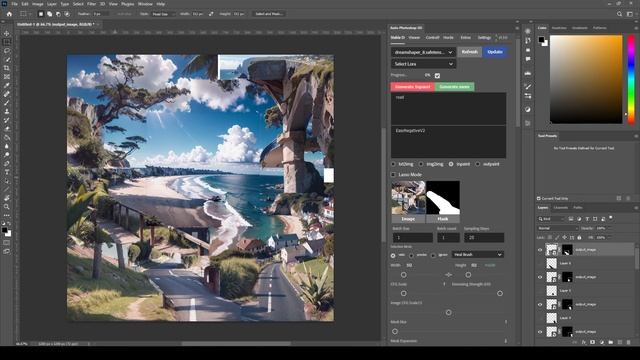Viewport: 640px width, 360px height.
Task: Select the Horizontal Type tool
Action: pyautogui.click(x=7, y=172)
